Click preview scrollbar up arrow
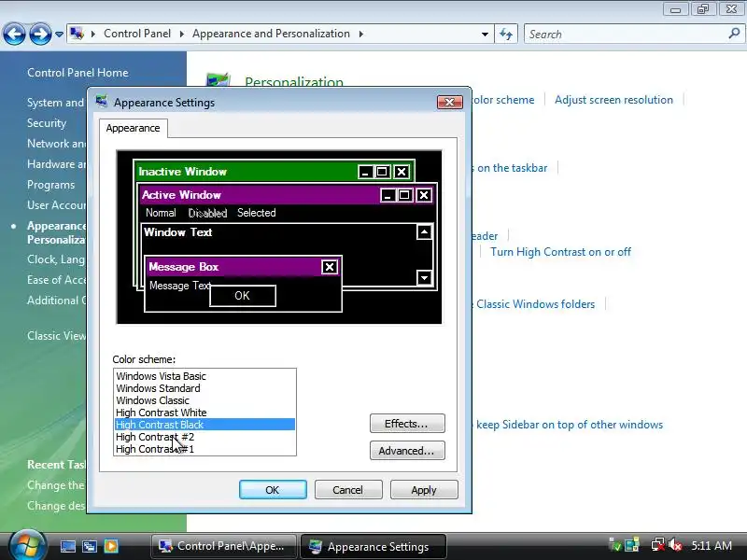This screenshot has width=747, height=560. (x=424, y=231)
